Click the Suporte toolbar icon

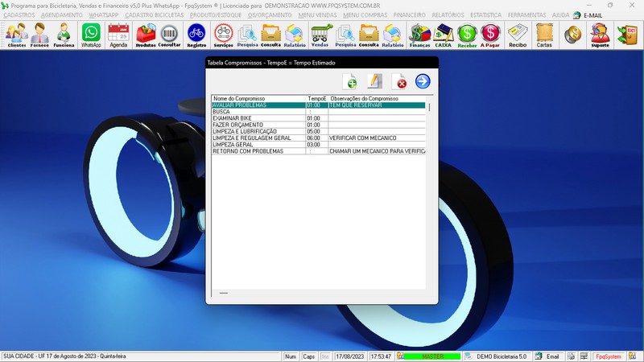600,35
